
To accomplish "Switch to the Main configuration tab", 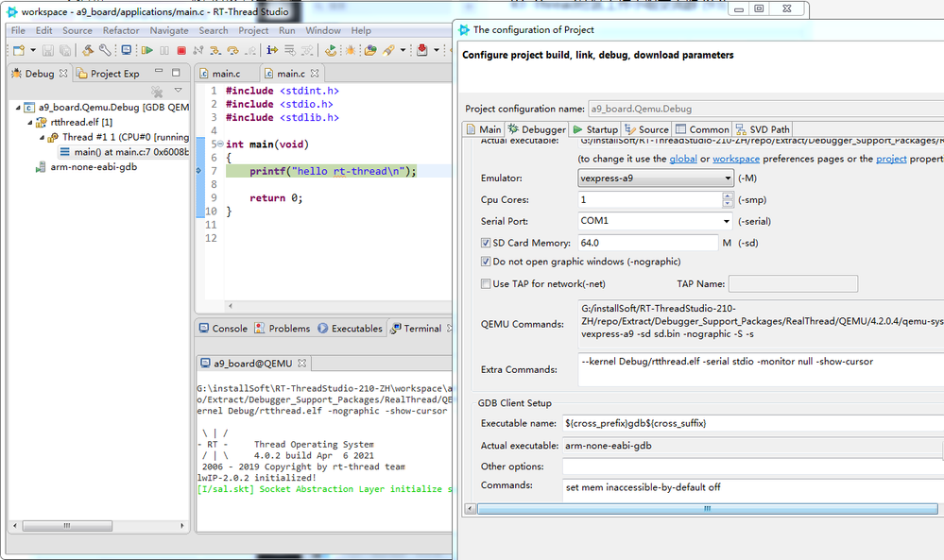I will [x=484, y=129].
